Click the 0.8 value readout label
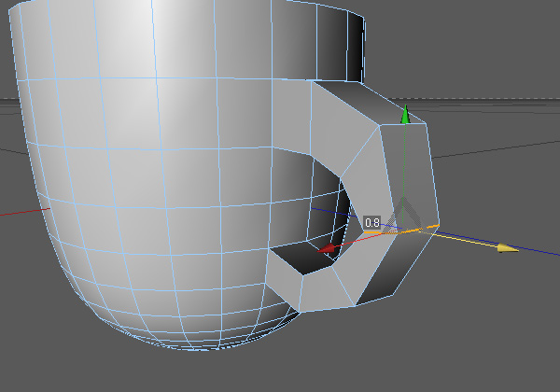The height and width of the screenshot is (392, 560). click(x=371, y=223)
